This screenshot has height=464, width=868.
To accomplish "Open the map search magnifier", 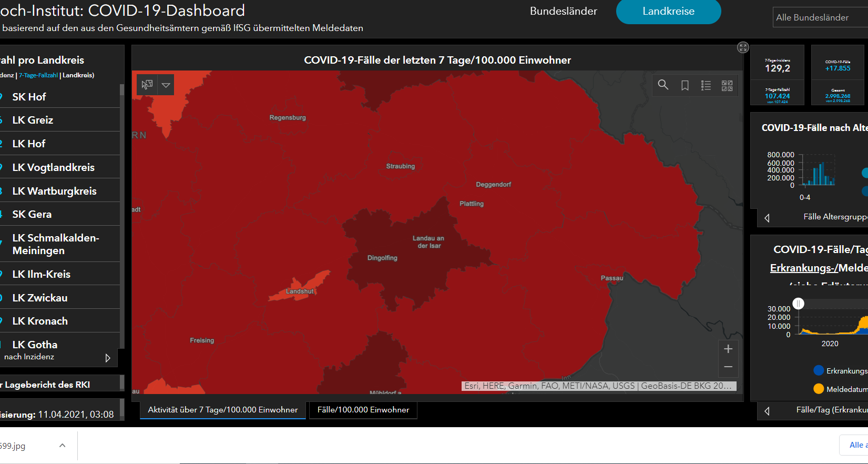I will pyautogui.click(x=663, y=85).
